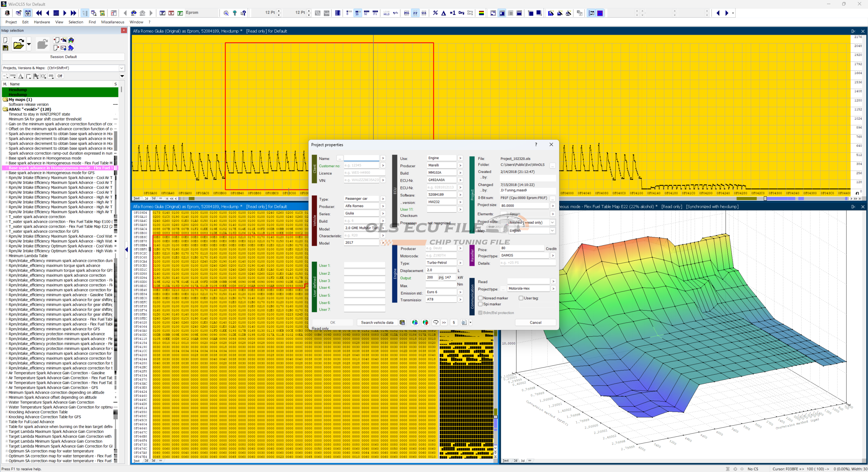Click the open project folder icon in Map selection
This screenshot has width=868, height=472.
coord(18,44)
